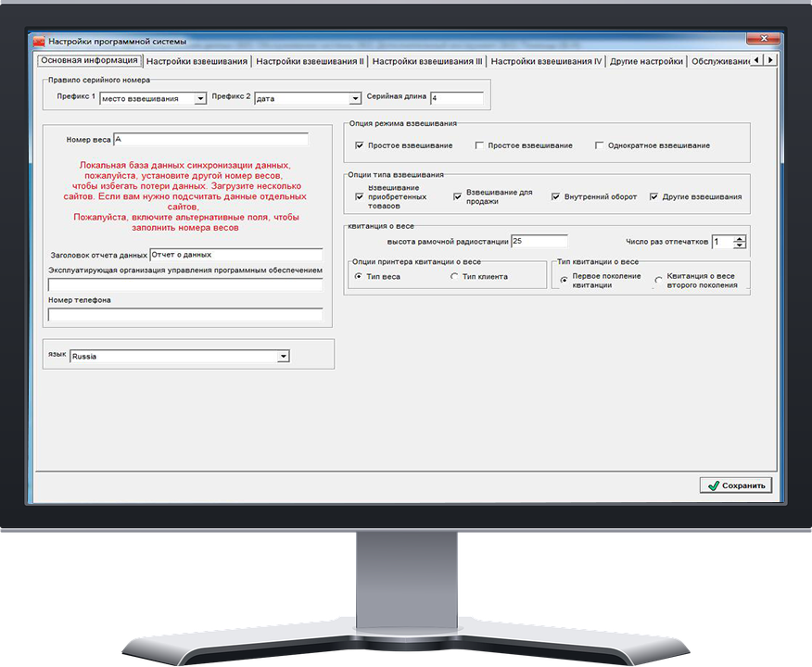812x667 pixels.
Task: Enable the Однократное взвешивание checkbox
Action: [600, 145]
